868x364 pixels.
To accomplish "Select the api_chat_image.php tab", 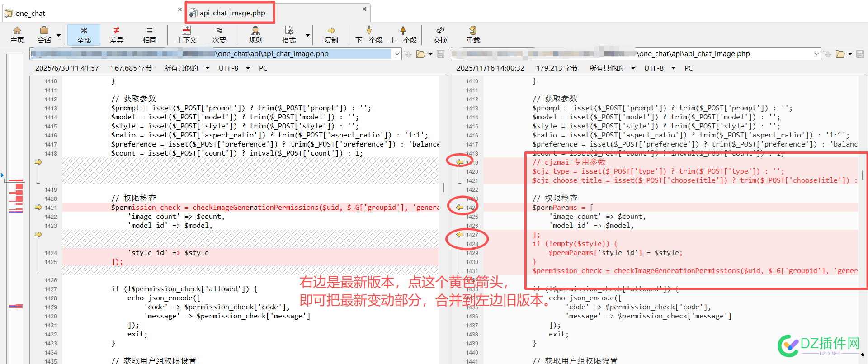I will [231, 13].
